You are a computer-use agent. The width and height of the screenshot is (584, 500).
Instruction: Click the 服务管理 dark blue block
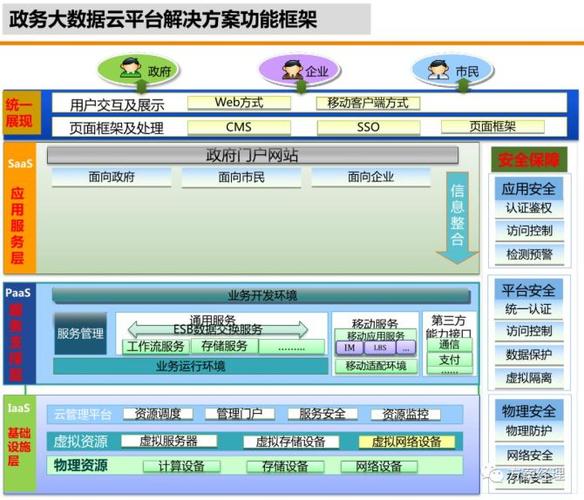pyautogui.click(x=80, y=333)
